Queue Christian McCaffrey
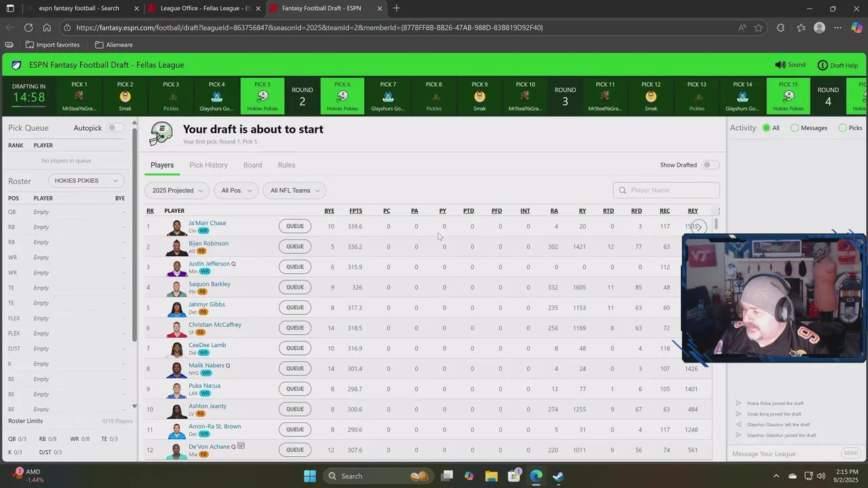Viewport: 868px width, 488px height. [295, 328]
